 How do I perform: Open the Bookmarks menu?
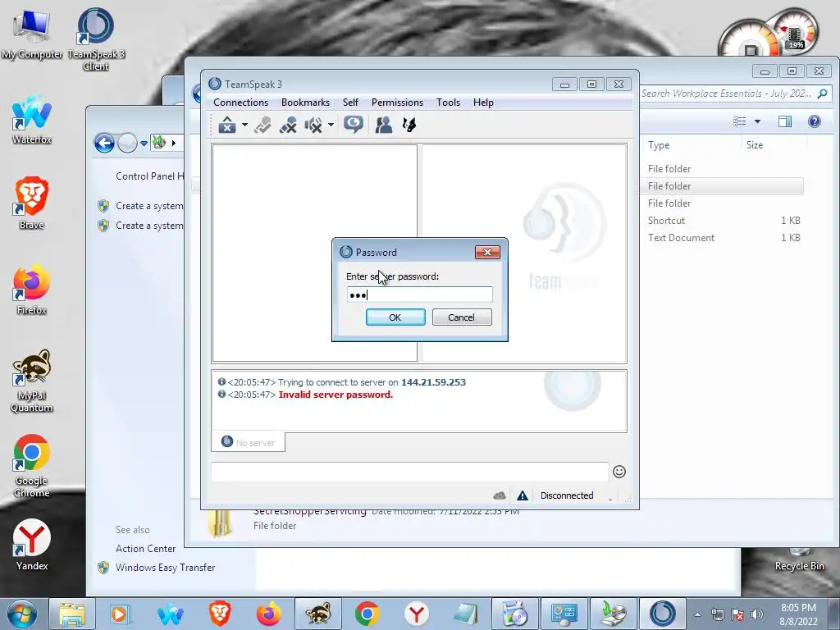click(305, 103)
